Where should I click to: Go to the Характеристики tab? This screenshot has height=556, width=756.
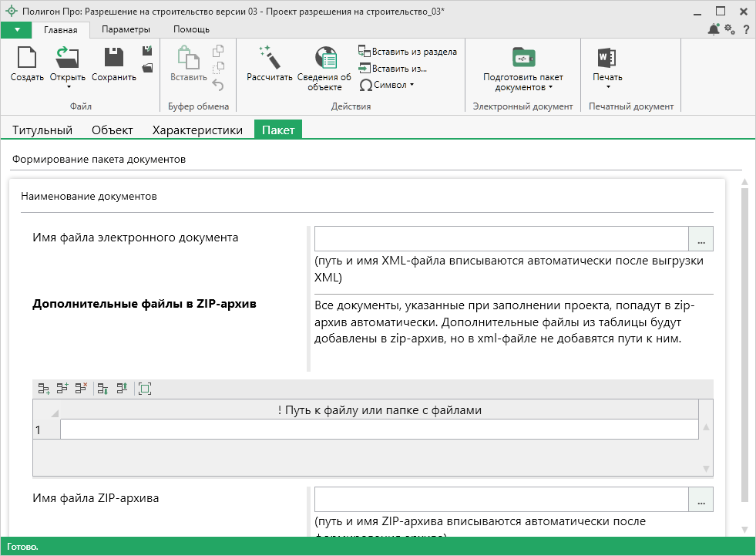pyautogui.click(x=197, y=130)
